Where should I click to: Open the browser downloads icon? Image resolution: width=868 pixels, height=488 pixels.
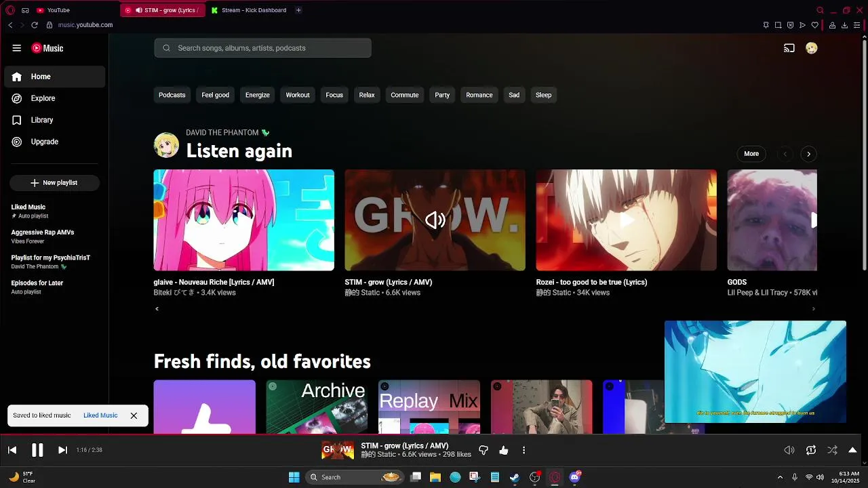coord(844,25)
